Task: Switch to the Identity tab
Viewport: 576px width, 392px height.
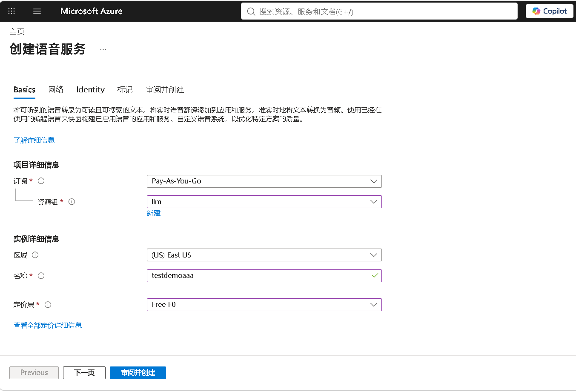Action: click(90, 90)
